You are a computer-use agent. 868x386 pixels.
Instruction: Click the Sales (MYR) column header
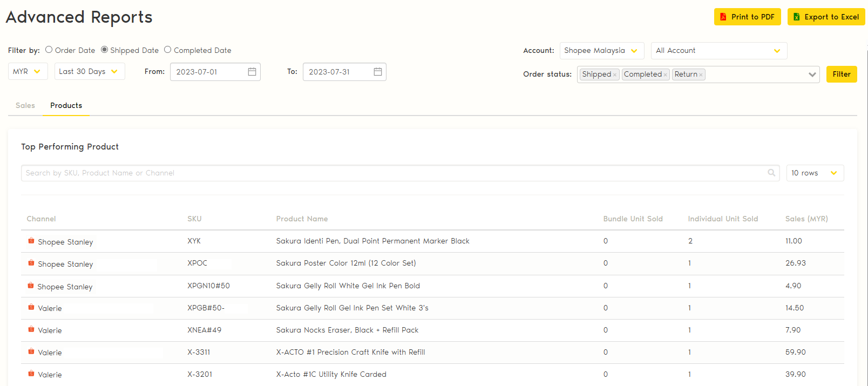(806, 219)
